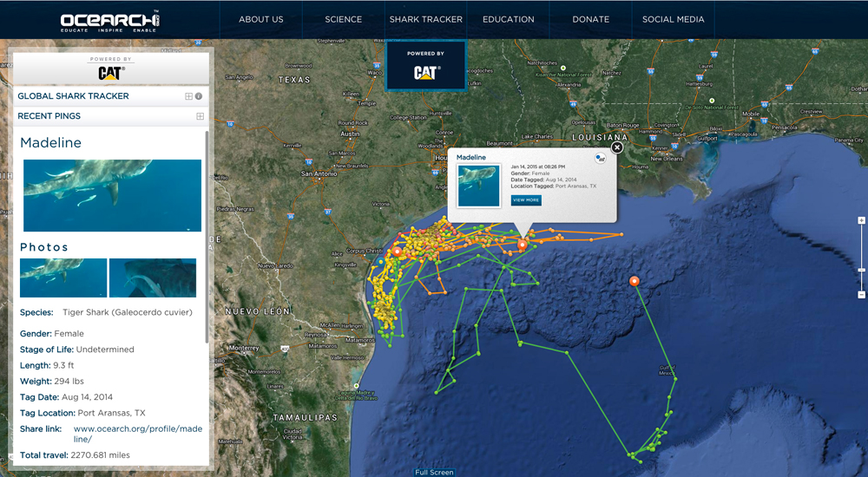Click the map zoom slider handle
868x477 pixels.
[x=861, y=270]
